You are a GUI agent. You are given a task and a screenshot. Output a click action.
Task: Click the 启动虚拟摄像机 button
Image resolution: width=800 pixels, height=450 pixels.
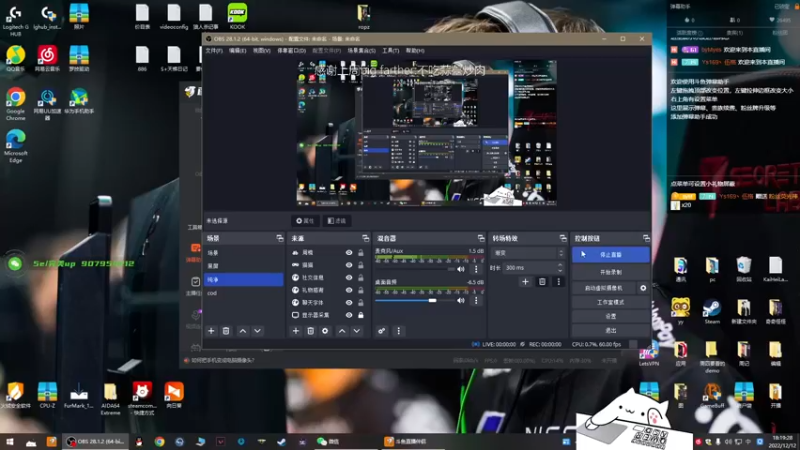coord(604,288)
